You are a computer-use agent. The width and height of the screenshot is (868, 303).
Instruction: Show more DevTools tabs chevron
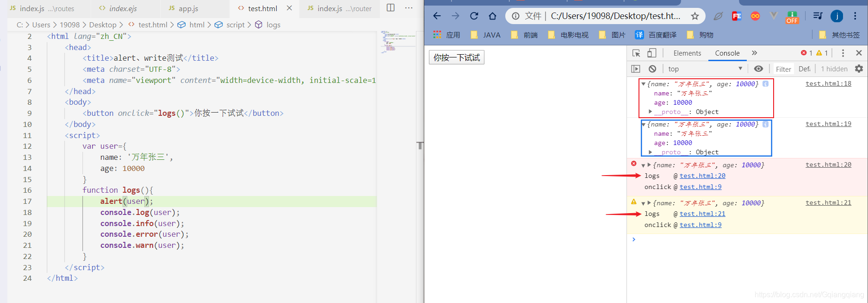point(755,53)
